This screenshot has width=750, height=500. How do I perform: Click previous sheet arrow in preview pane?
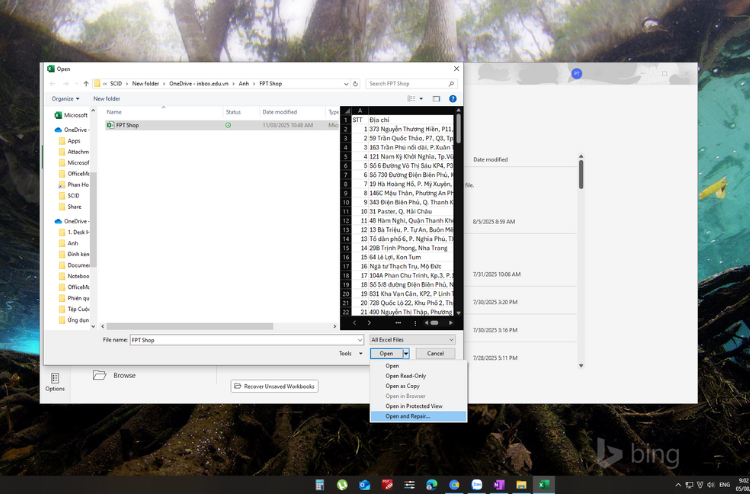[x=354, y=323]
